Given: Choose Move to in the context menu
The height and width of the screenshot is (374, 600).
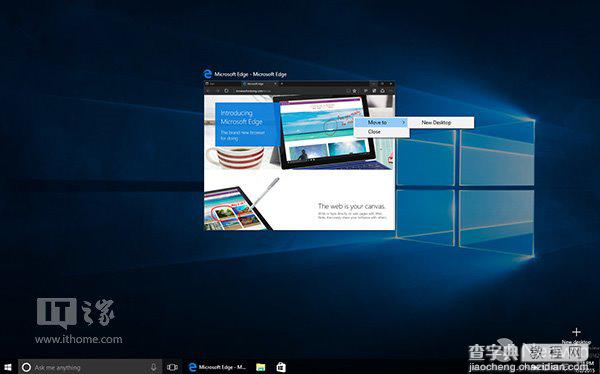Looking at the screenshot, I should 382,122.
